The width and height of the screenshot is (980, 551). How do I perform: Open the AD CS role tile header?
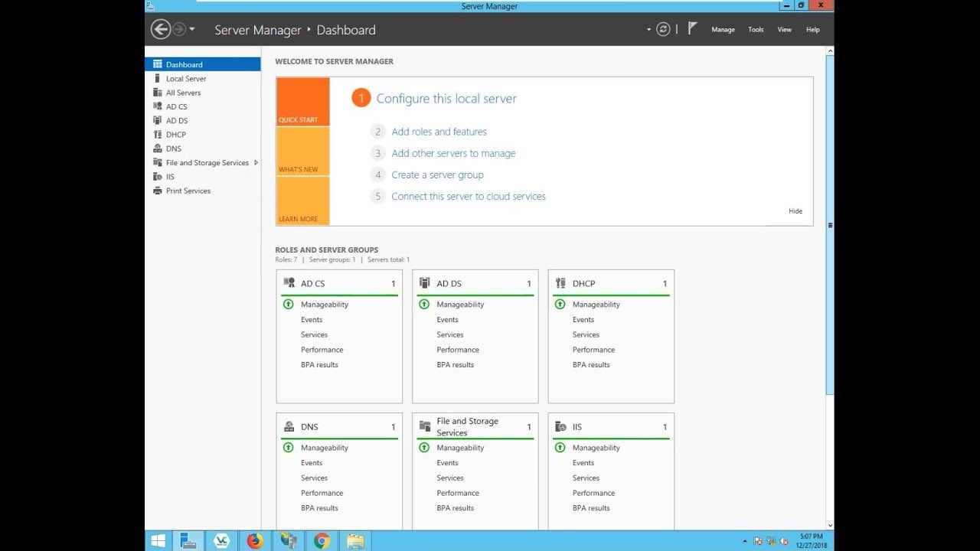pyautogui.click(x=339, y=283)
